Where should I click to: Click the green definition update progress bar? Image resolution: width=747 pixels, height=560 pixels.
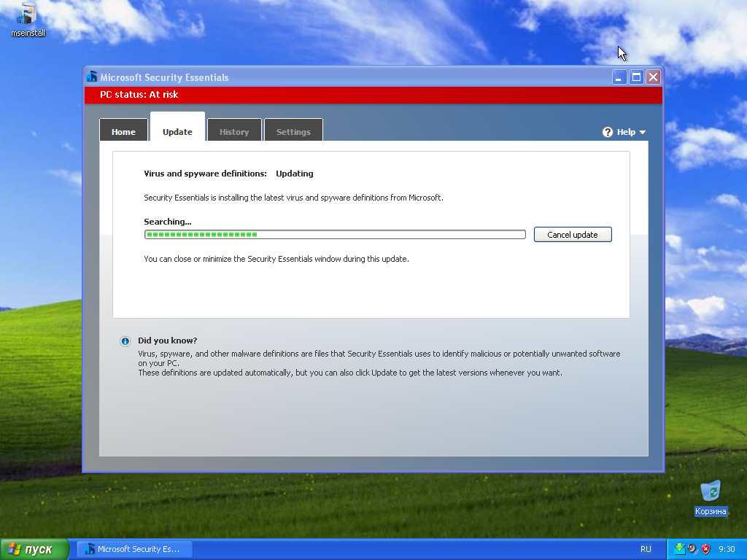coord(335,234)
